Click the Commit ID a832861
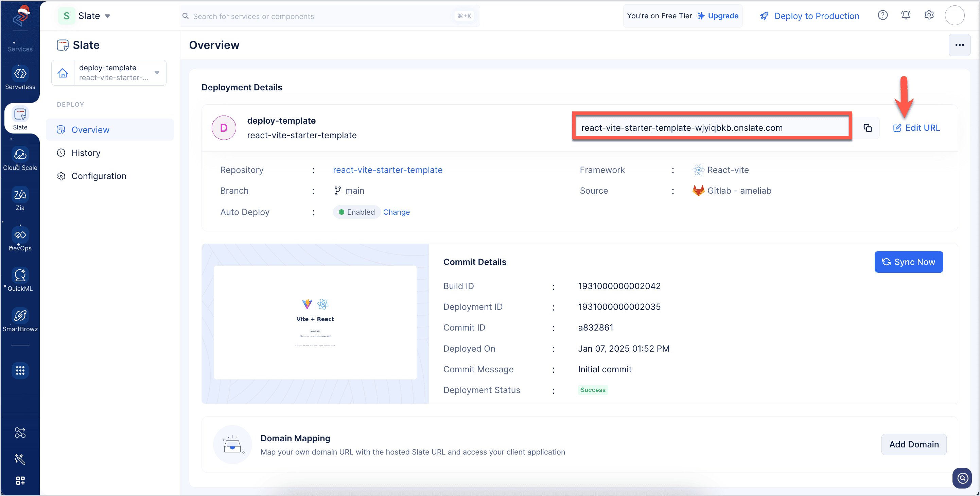This screenshot has height=496, width=980. coord(596,327)
